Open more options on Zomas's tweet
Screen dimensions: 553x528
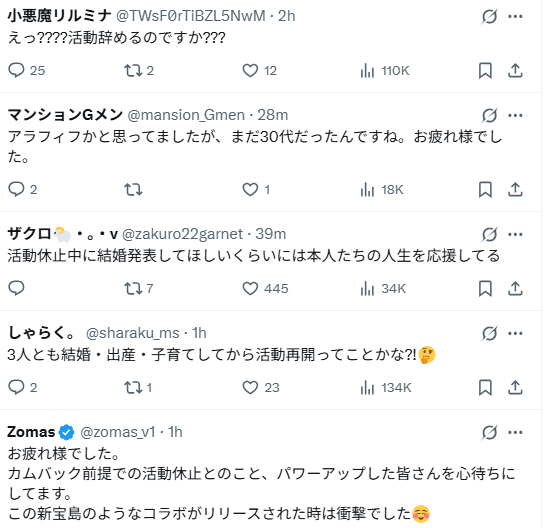pos(515,432)
